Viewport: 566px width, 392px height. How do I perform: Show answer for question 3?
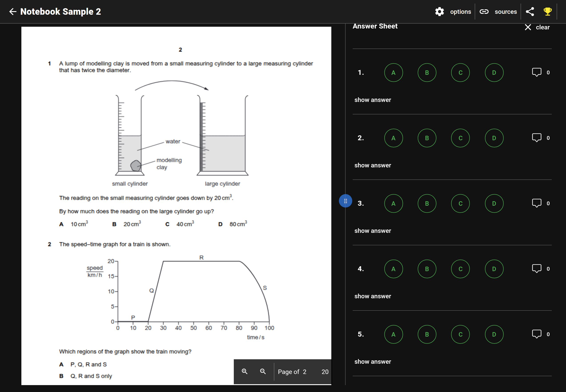[x=373, y=231]
